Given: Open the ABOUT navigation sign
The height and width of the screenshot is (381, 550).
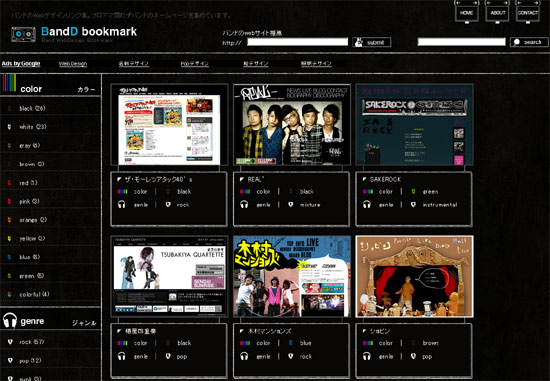Looking at the screenshot, I should tap(497, 13).
